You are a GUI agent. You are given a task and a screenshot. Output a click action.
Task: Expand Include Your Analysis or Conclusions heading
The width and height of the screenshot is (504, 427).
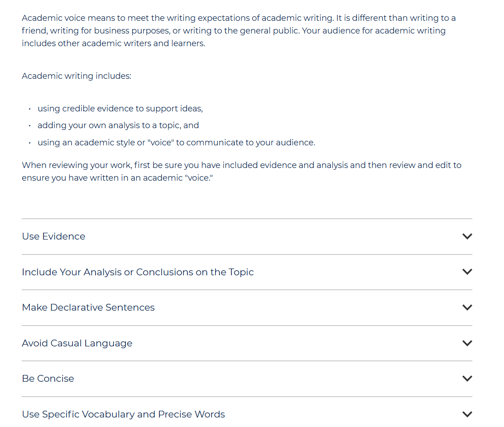point(138,272)
